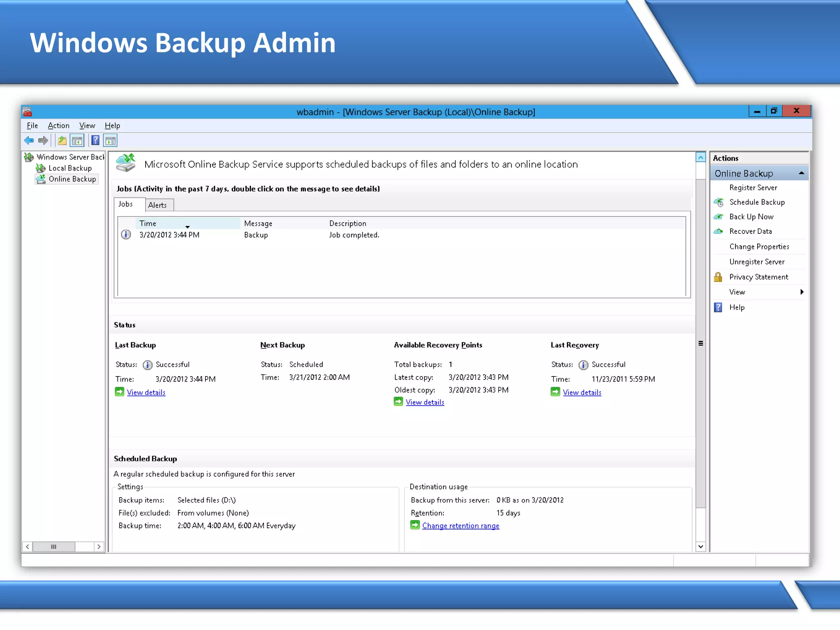The width and height of the screenshot is (840, 630).
Task: Click the Description column header
Action: [x=348, y=224]
